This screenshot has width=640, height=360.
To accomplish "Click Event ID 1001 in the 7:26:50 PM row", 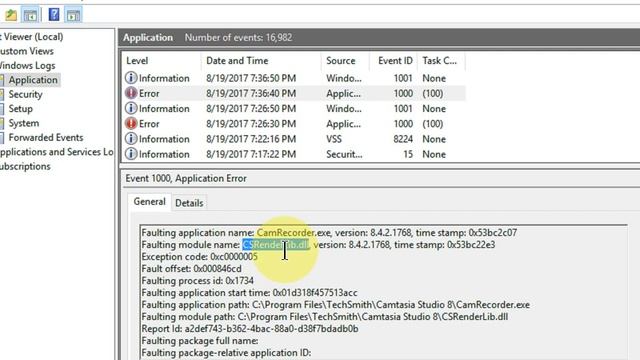I will pos(403,109).
